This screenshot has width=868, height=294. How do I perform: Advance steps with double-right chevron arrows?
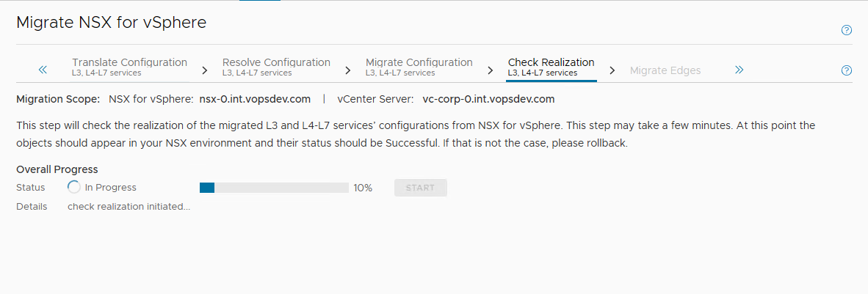(x=739, y=70)
